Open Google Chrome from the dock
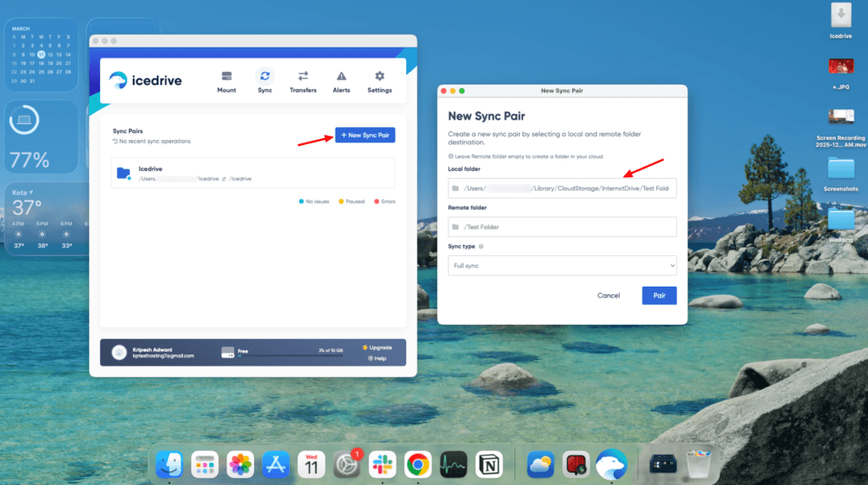 click(418, 464)
